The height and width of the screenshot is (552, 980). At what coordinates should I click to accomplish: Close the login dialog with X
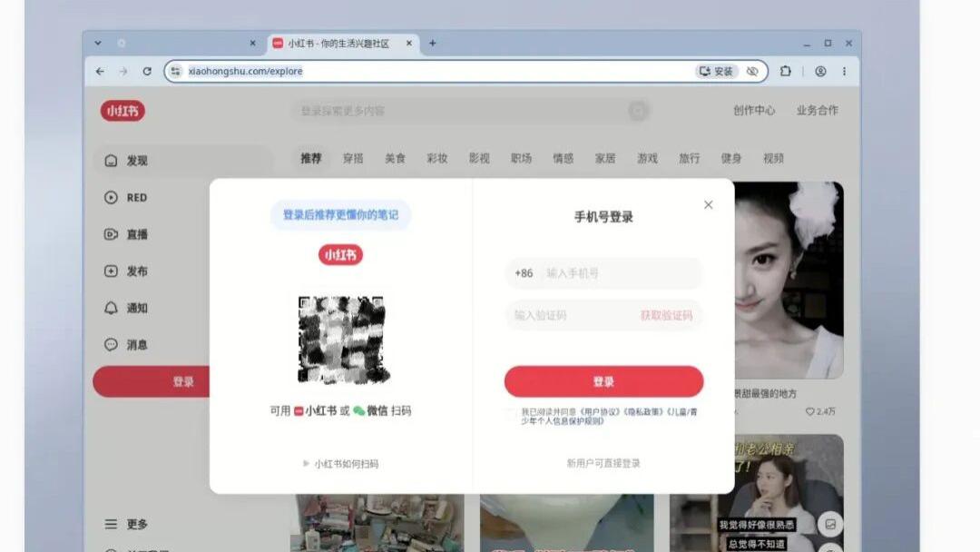[708, 205]
